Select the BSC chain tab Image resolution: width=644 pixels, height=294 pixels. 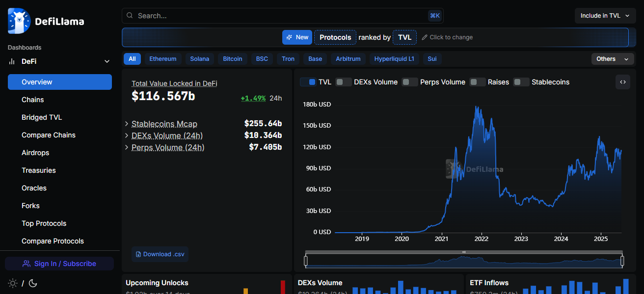(262, 59)
